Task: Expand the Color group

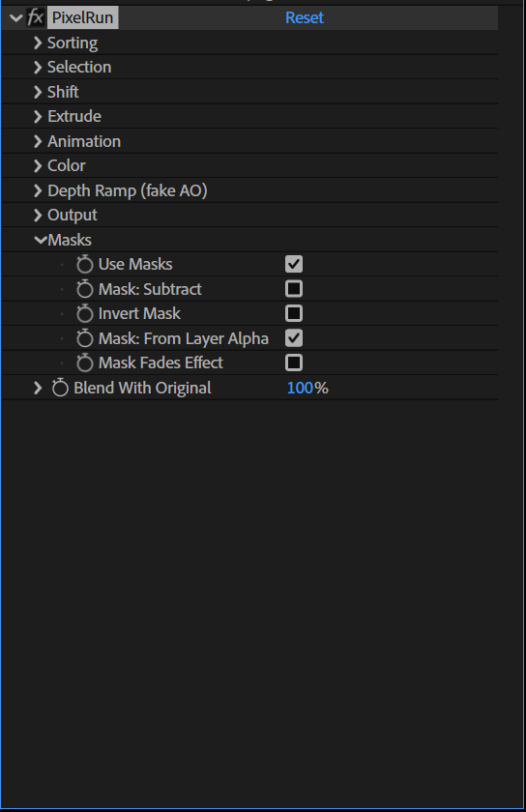Action: (38, 165)
